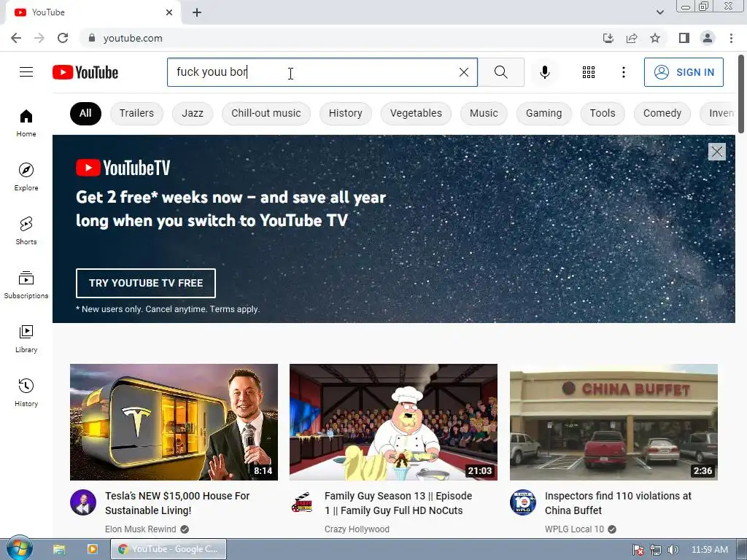This screenshot has height=560, width=747.
Task: Bookmark this tab star icon
Action: [x=655, y=38]
